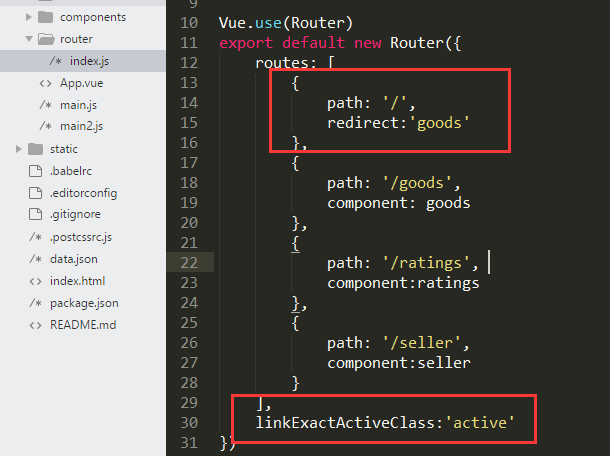Collapse the router folder arrow
610x456 pixels.
tap(29, 39)
